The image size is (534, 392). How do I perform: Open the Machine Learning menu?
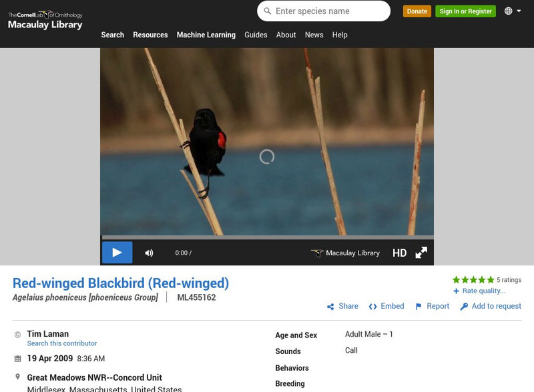tap(206, 35)
